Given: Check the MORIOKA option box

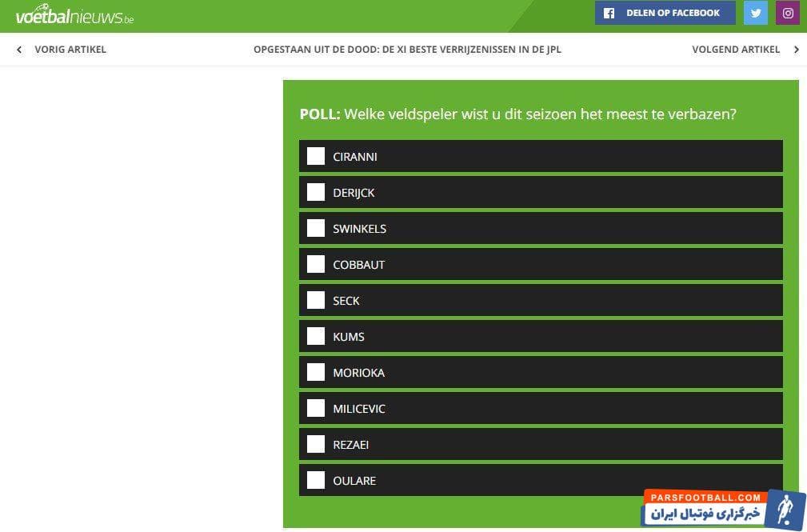Looking at the screenshot, I should point(316,372).
